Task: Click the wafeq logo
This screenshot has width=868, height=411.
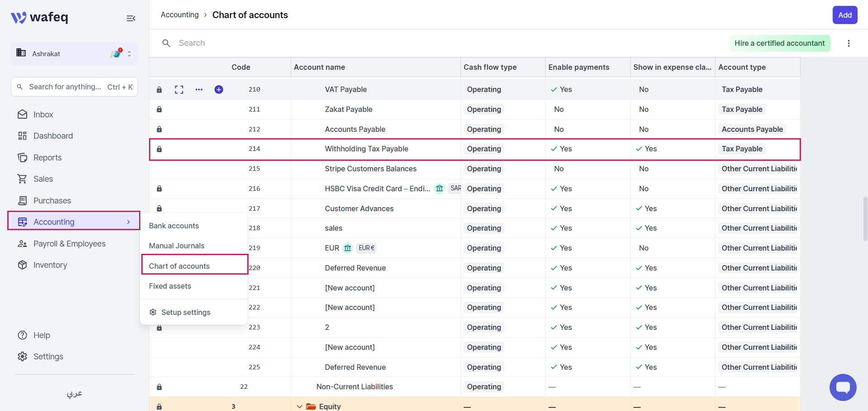Action: pyautogui.click(x=39, y=18)
